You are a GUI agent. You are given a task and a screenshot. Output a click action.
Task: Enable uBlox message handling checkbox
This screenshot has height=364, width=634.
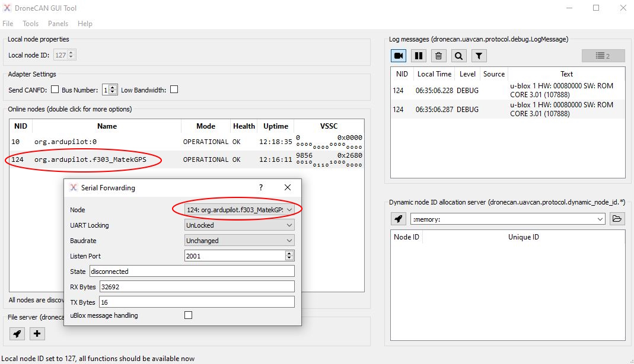188,315
